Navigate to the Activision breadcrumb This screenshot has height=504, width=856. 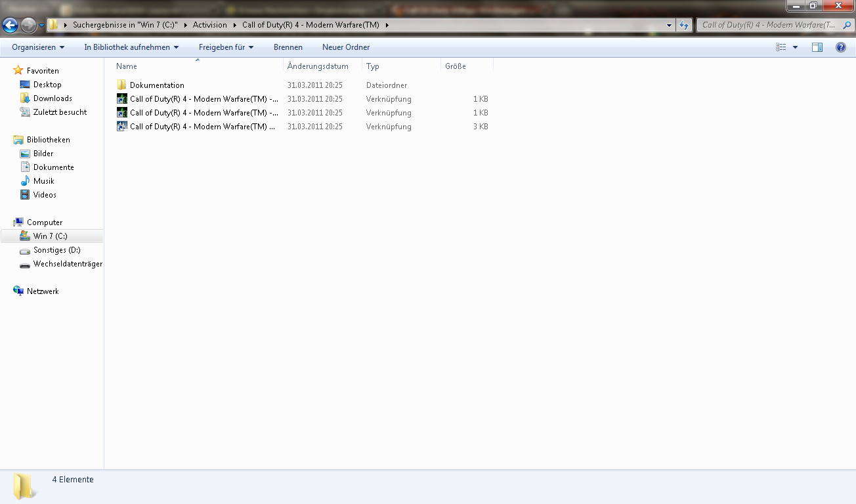tap(210, 25)
